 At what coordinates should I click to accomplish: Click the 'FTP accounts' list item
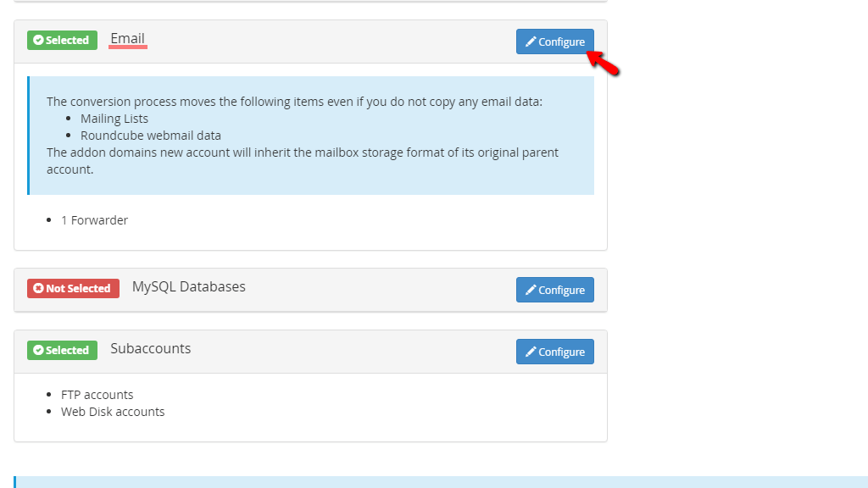(97, 395)
